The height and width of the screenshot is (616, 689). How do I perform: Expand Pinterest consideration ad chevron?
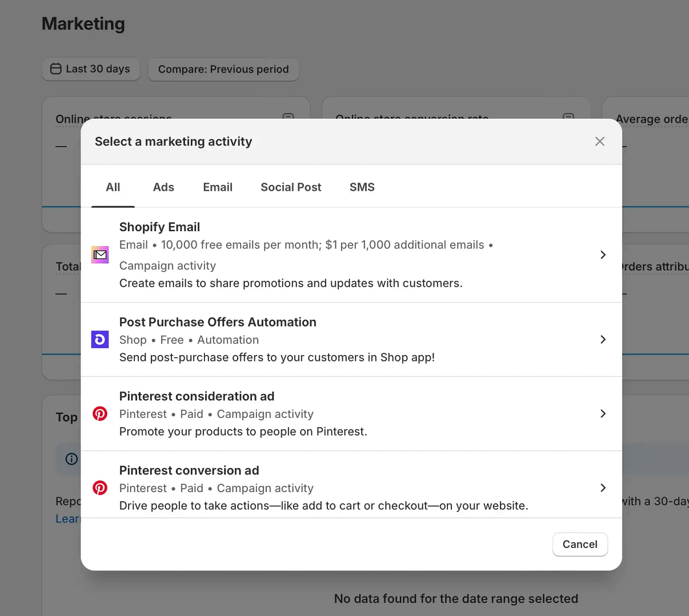(x=603, y=414)
